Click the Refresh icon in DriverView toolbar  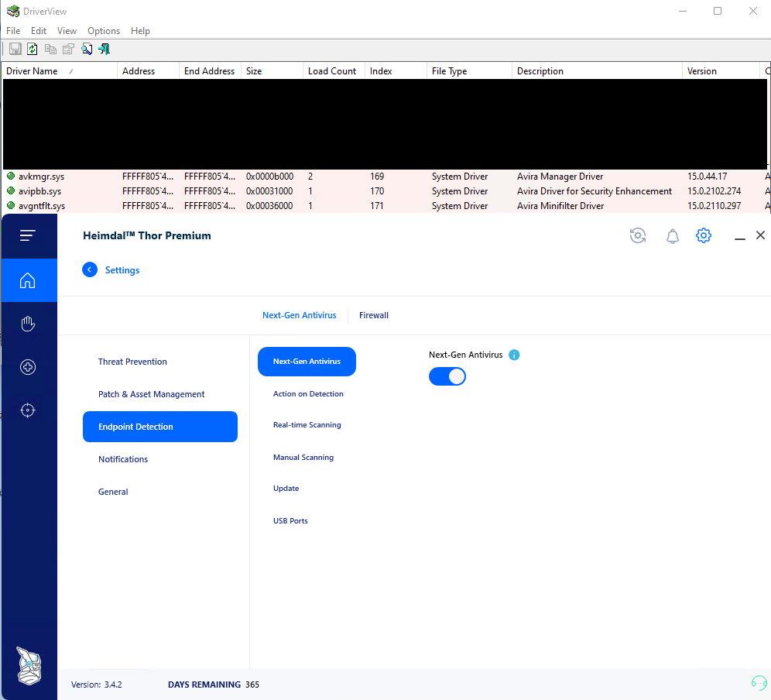pos(33,49)
